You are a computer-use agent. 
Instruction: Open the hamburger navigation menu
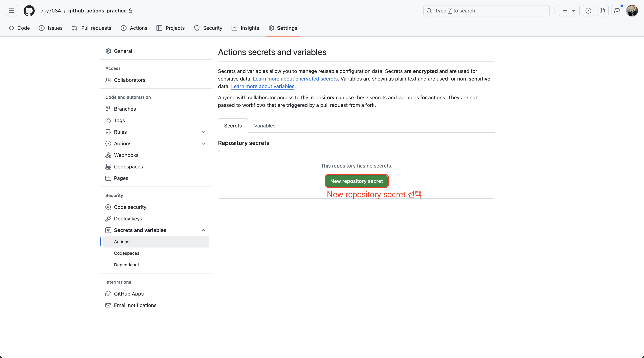[x=12, y=11]
